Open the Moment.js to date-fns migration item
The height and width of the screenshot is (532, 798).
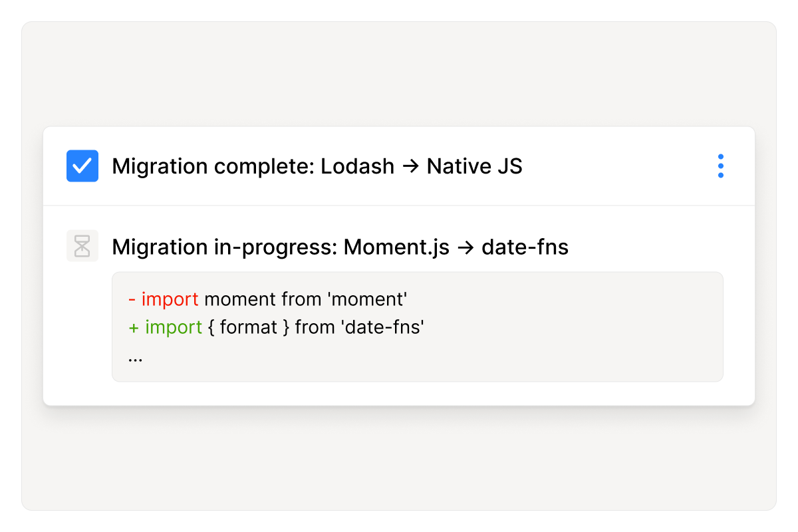point(340,247)
